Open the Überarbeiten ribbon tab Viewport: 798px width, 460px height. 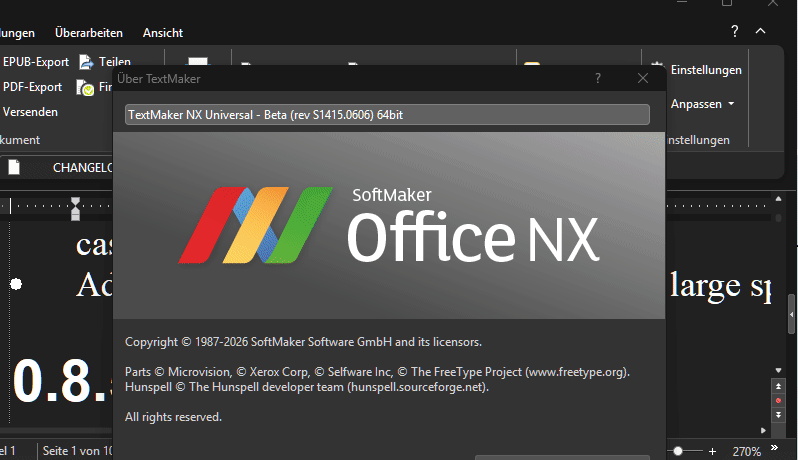tap(89, 33)
